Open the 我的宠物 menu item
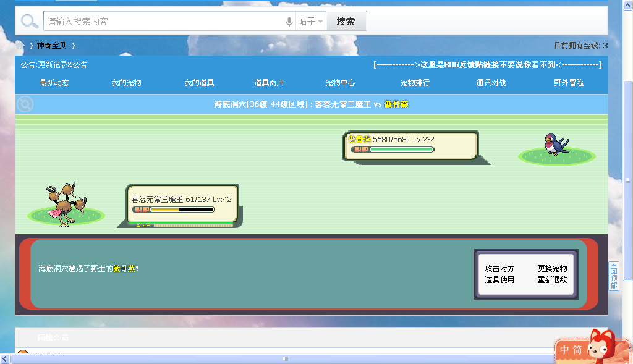Image resolution: width=633 pixels, height=364 pixels. click(x=126, y=83)
